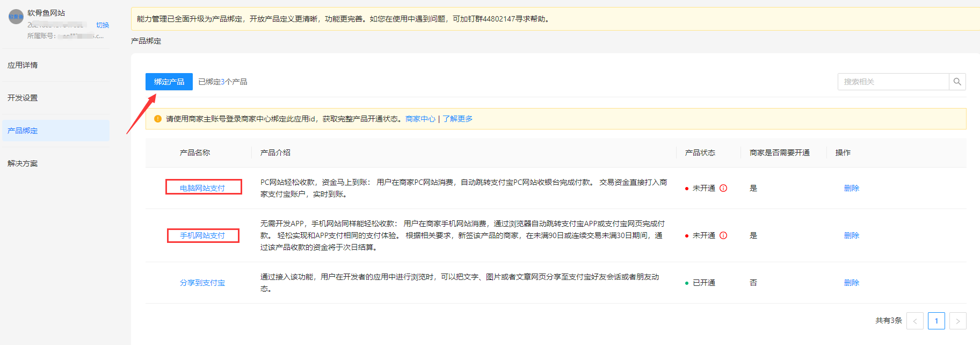Click the blue 绑定产品 button
This screenshot has width=980, height=345.
tap(169, 82)
